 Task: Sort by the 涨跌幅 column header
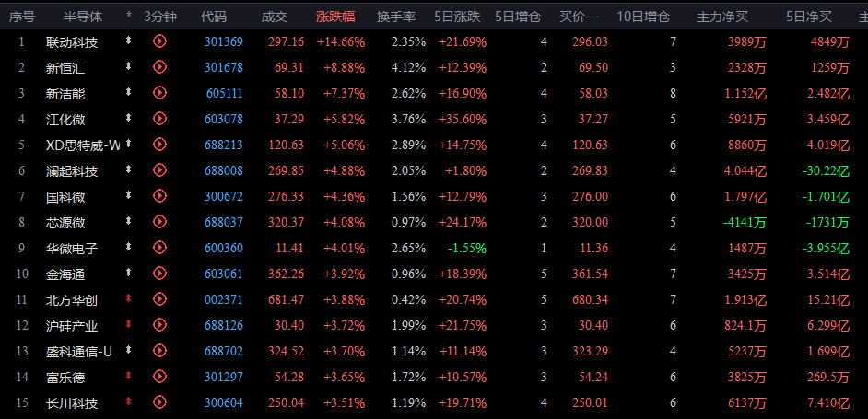tap(336, 17)
